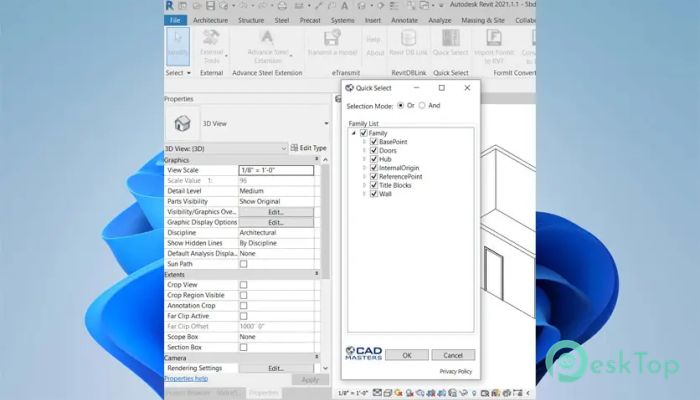Select the And selection mode radio button
Viewport: 700px width, 400px height.
(x=422, y=105)
